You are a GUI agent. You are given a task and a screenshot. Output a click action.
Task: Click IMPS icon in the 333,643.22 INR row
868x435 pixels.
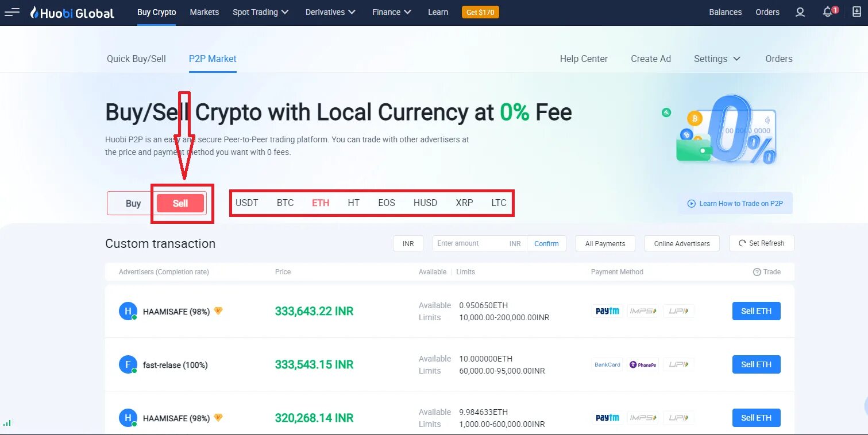pyautogui.click(x=643, y=311)
